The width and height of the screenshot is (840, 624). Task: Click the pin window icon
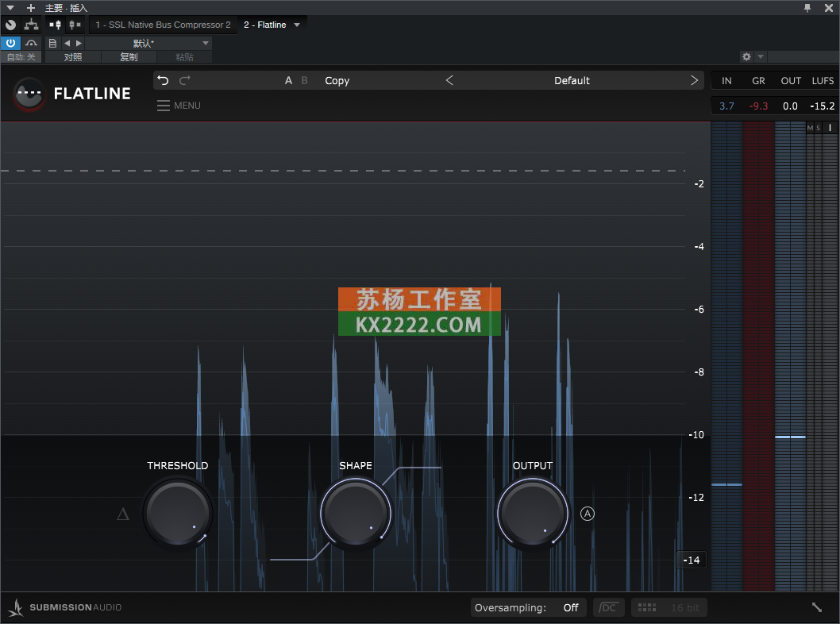(807, 8)
